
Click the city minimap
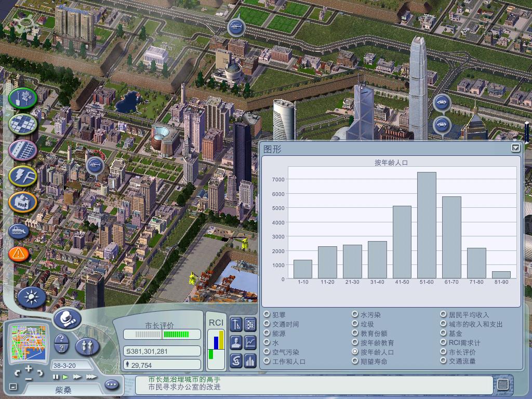29,342
